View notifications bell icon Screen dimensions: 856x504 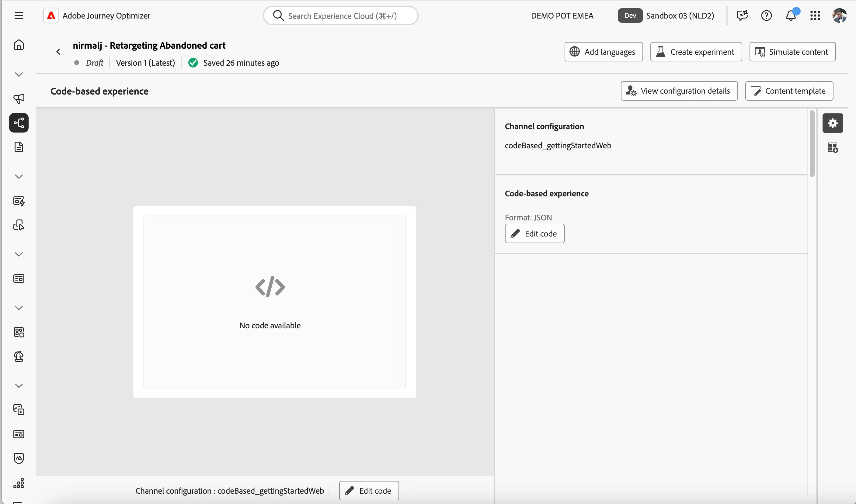pyautogui.click(x=791, y=16)
